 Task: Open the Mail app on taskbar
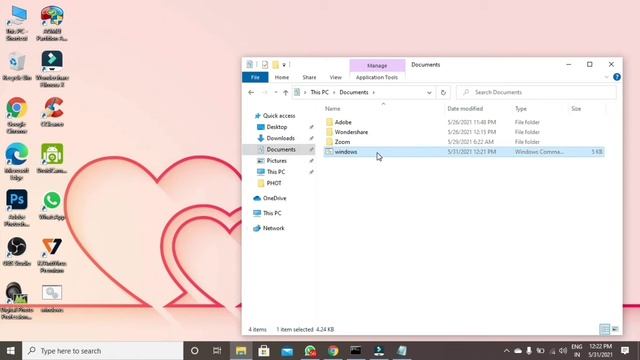[287, 351]
